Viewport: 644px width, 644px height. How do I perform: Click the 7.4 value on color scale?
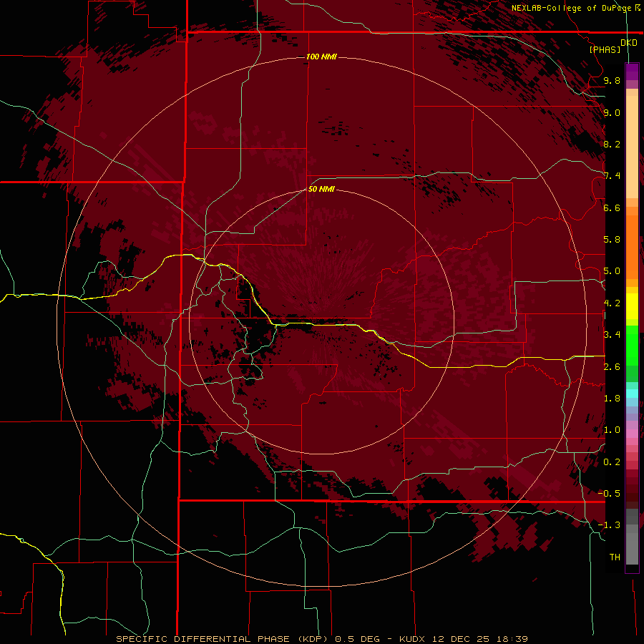(612, 176)
